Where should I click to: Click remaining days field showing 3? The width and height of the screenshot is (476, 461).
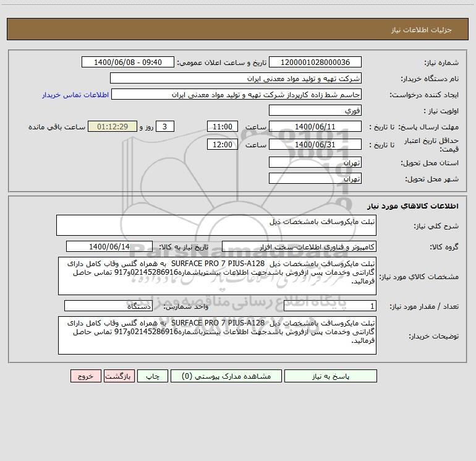pyautogui.click(x=165, y=126)
